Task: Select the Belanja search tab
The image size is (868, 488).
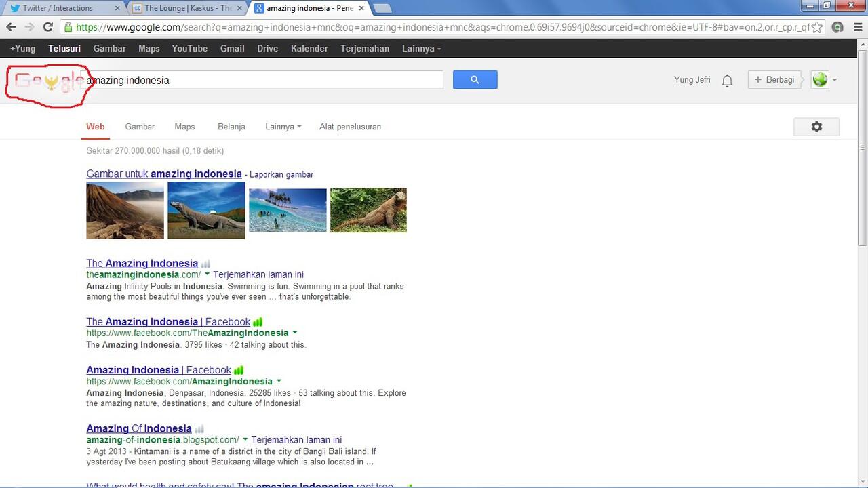Action: (231, 127)
